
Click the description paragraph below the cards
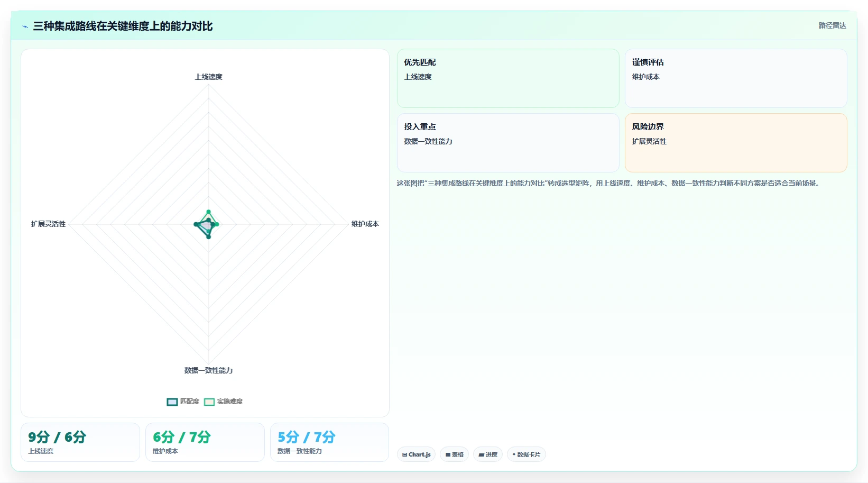[609, 183]
